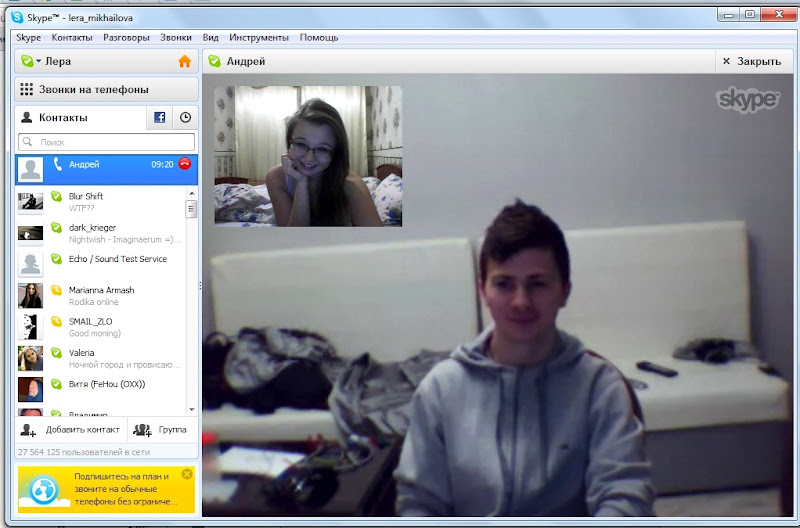The height and width of the screenshot is (528, 800).
Task: Click Добавить контакт button
Action: [x=70, y=430]
